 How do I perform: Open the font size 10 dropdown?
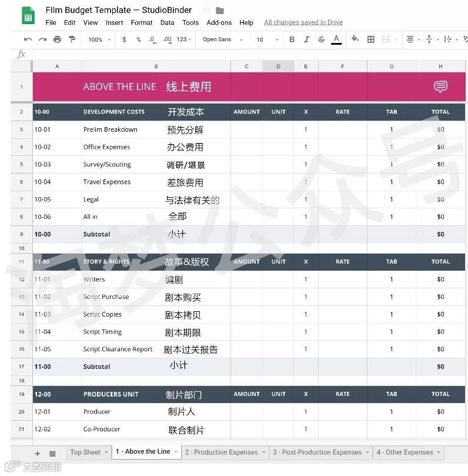pyautogui.click(x=267, y=40)
